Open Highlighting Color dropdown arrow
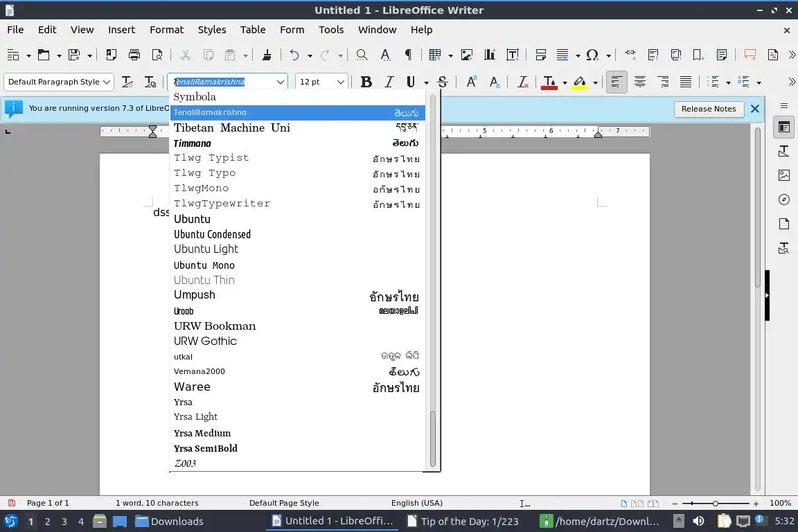 (596, 82)
